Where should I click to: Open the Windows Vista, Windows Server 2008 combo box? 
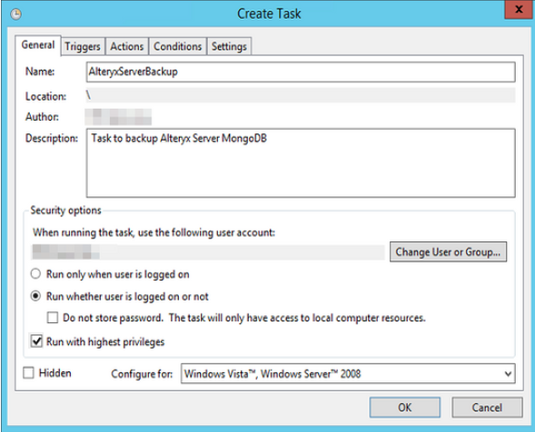[x=348, y=374]
